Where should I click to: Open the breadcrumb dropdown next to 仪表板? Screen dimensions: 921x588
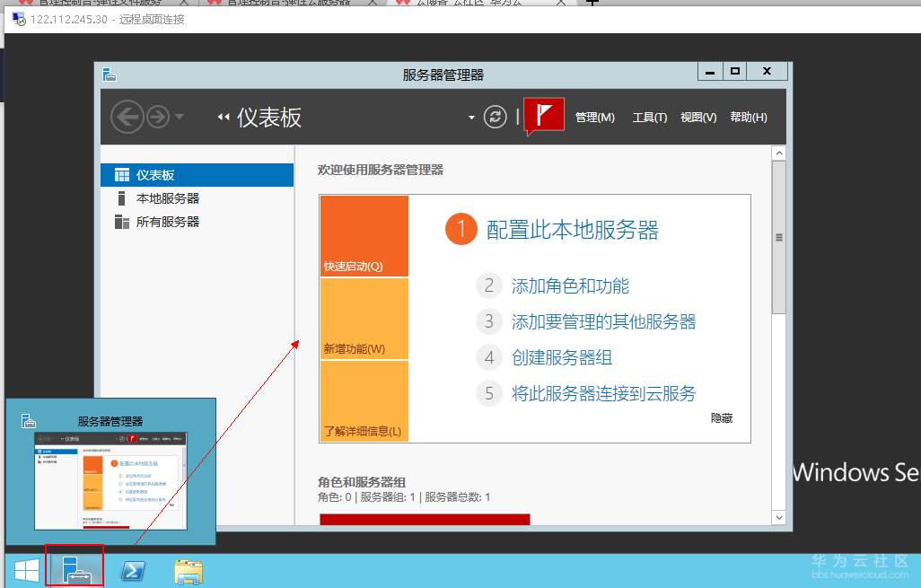point(470,117)
